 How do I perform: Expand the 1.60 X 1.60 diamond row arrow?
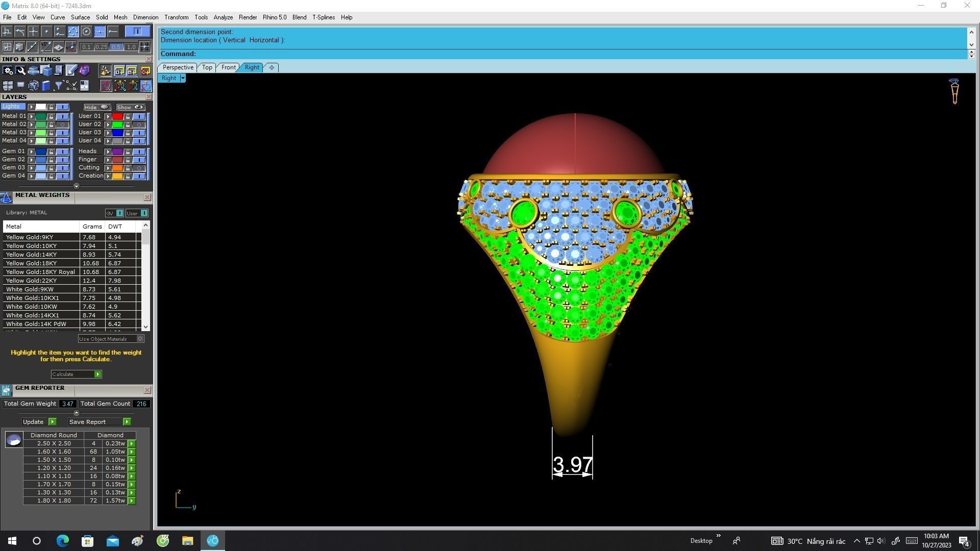pyautogui.click(x=132, y=452)
